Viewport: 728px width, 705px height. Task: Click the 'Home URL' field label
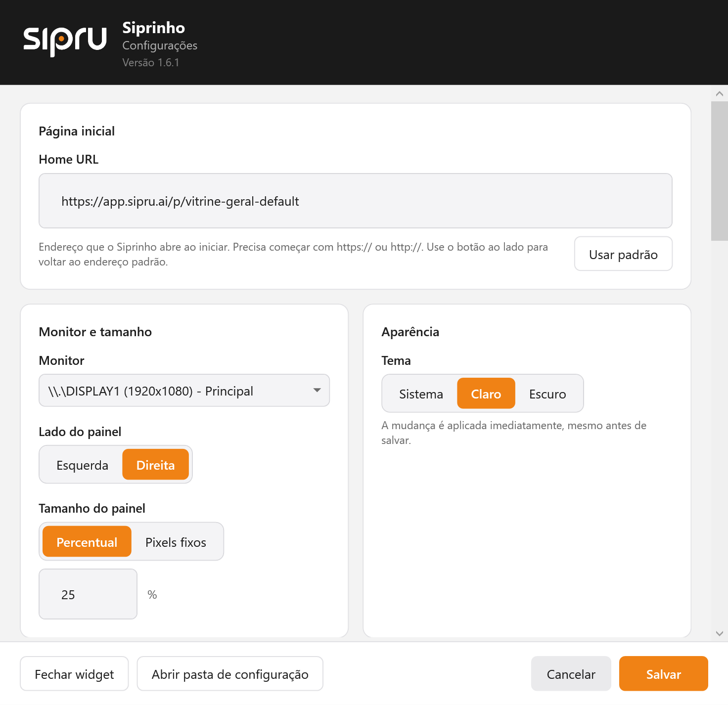(69, 159)
